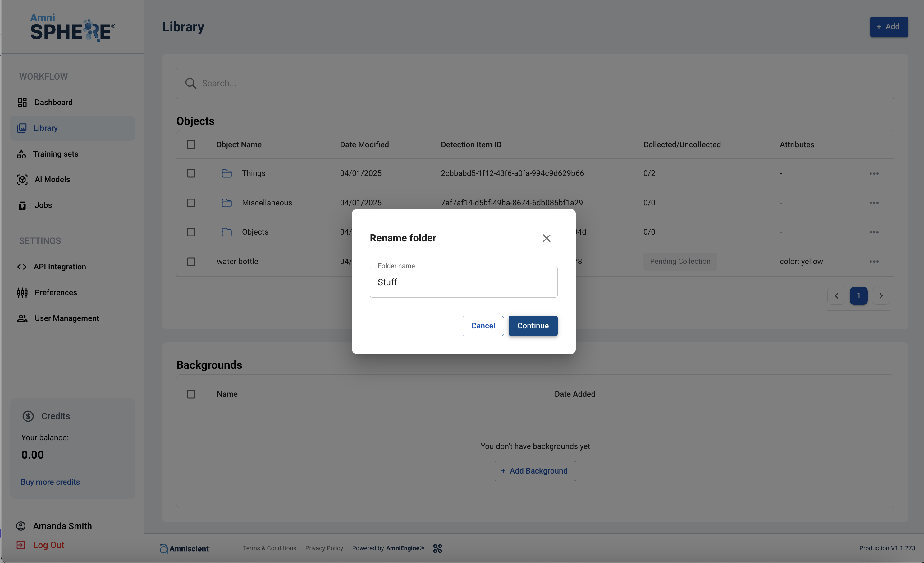Screen dimensions: 924x563
Task: Click the Jobs icon in sidebar
Action: coord(22,205)
